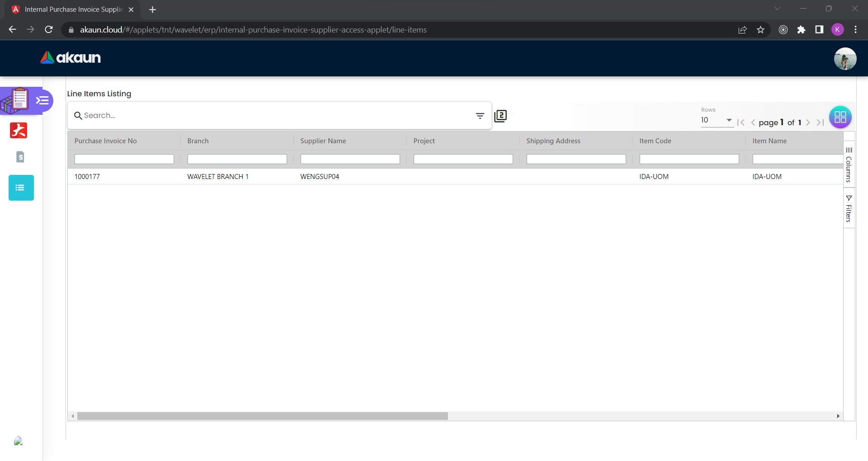Focus the Purchase Invoice No filter box
Image resolution: width=868 pixels, height=461 pixels.
click(x=124, y=159)
